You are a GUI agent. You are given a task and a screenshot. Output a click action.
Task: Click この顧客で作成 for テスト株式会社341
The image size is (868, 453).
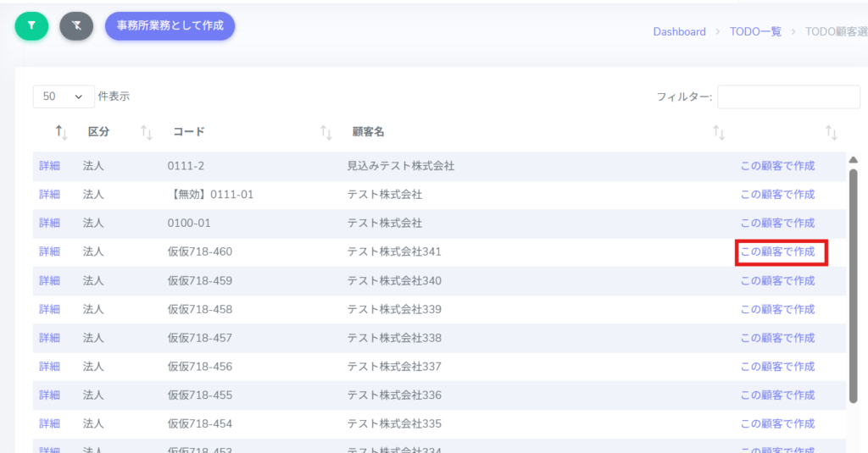[777, 251]
